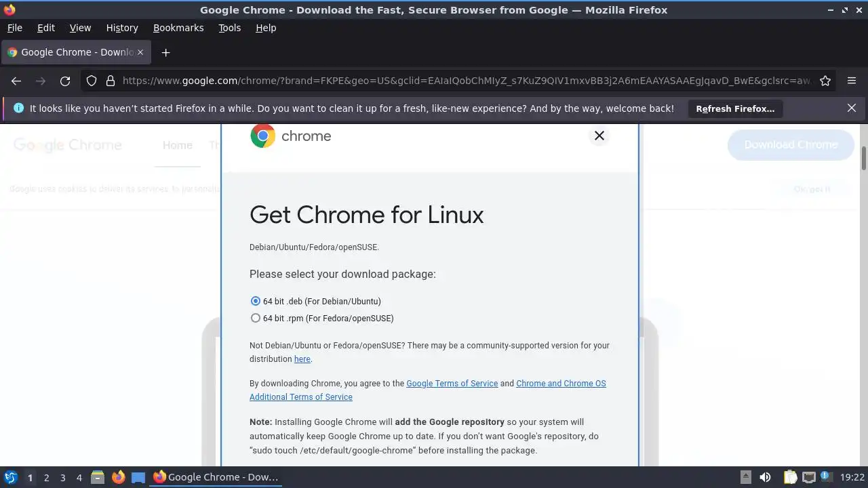Open the Tools menu
Screen dimensions: 868x488
229,28
